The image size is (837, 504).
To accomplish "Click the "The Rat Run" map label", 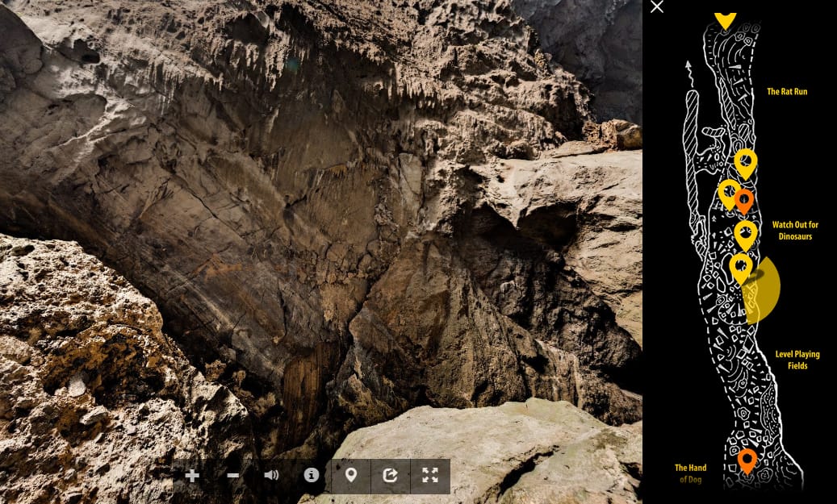I will click(787, 92).
